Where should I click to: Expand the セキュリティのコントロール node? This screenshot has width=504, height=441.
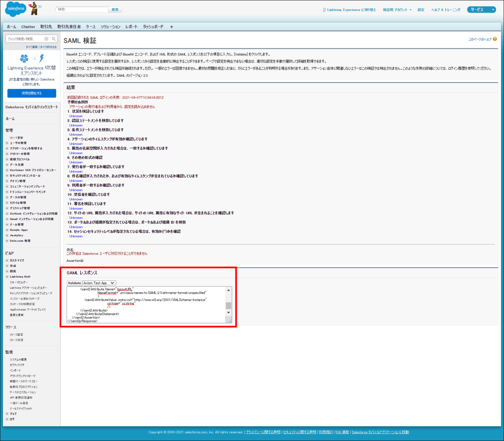7,176
